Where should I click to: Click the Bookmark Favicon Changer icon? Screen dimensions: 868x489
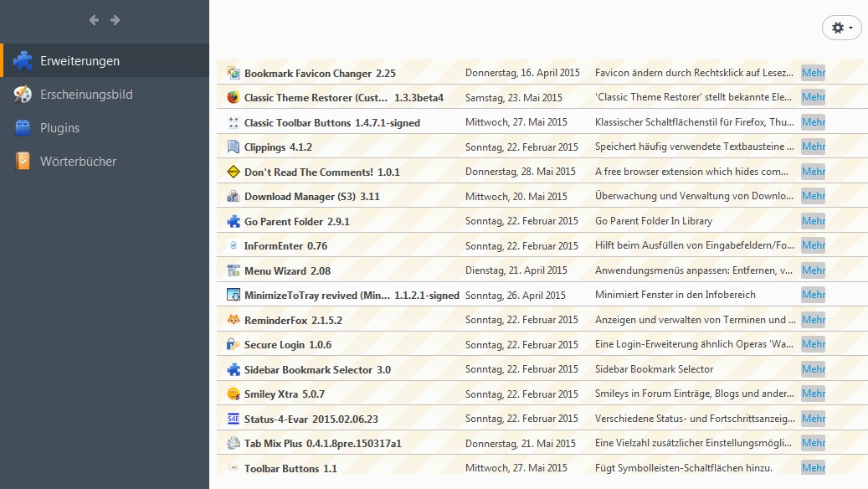click(x=234, y=74)
